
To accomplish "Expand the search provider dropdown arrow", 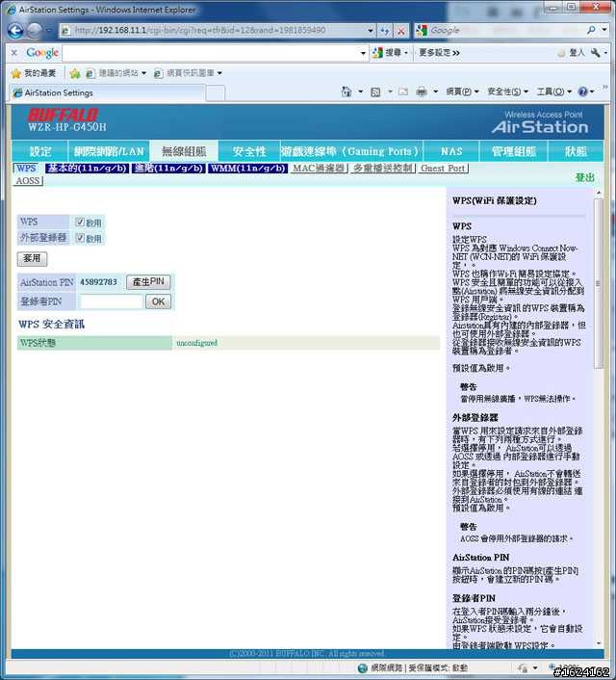I will pyautogui.click(x=604, y=31).
